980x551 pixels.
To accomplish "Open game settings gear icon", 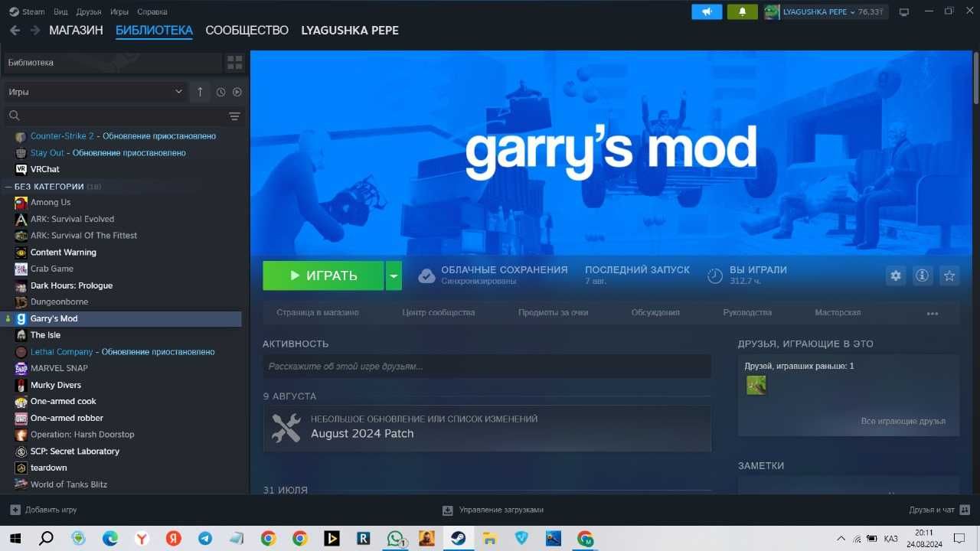I will [x=895, y=275].
